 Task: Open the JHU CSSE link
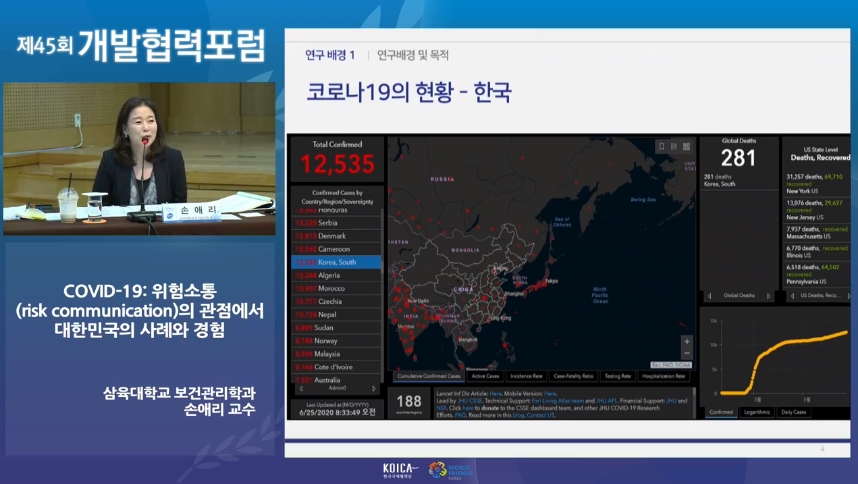coord(470,401)
